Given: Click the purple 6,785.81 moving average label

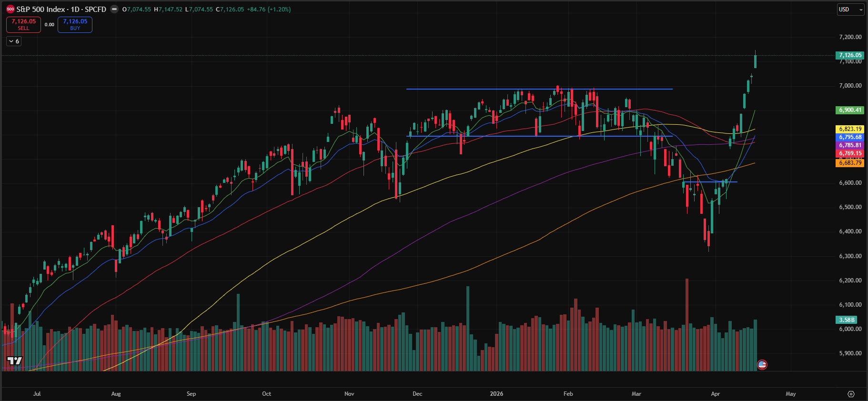Looking at the screenshot, I should pyautogui.click(x=850, y=145).
